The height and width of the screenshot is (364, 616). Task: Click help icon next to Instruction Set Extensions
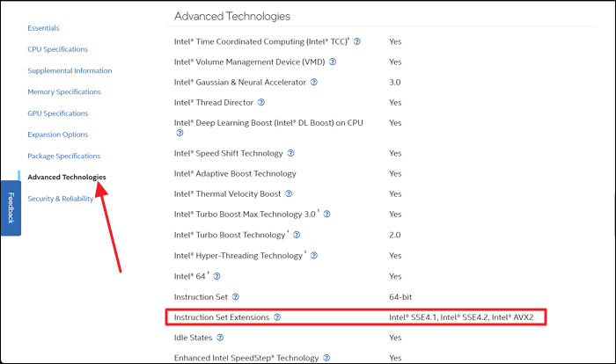(x=277, y=317)
